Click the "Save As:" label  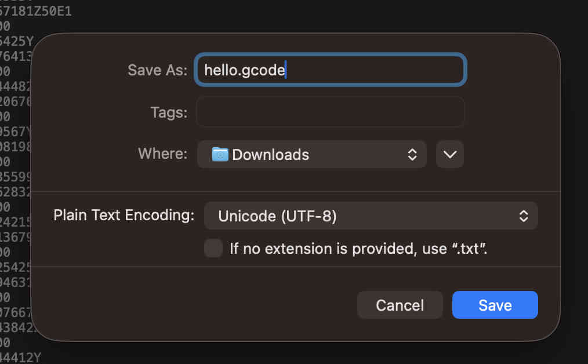tap(157, 70)
